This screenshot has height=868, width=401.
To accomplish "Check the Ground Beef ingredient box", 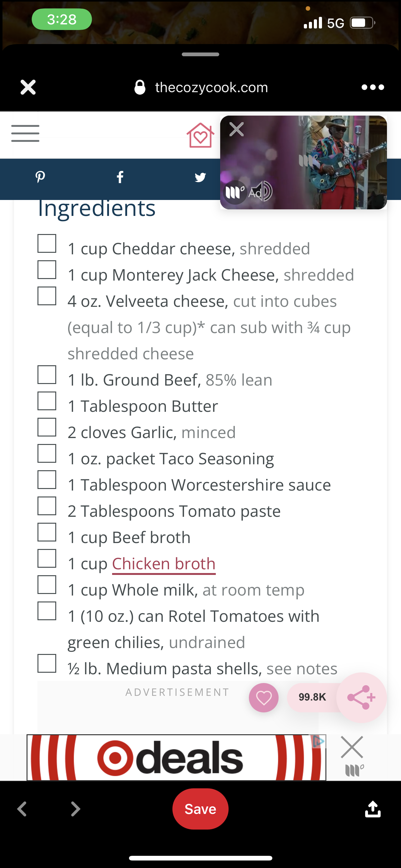I will (x=47, y=375).
